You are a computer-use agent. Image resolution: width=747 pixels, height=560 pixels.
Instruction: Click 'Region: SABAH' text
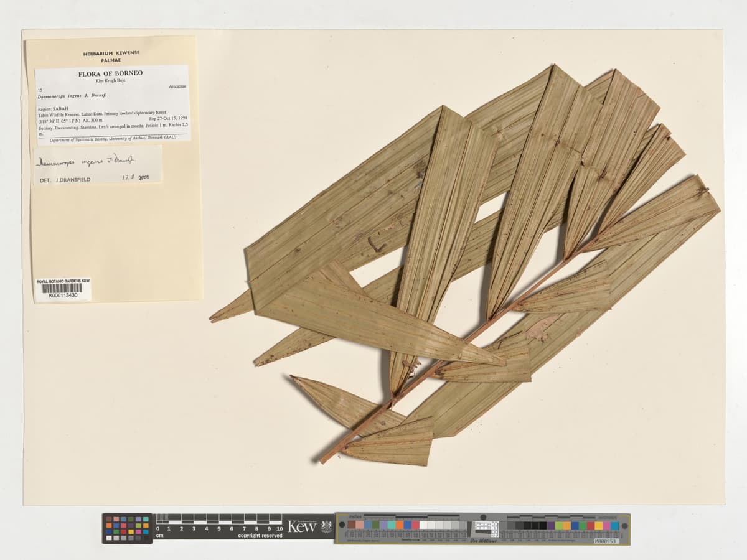(x=53, y=108)
